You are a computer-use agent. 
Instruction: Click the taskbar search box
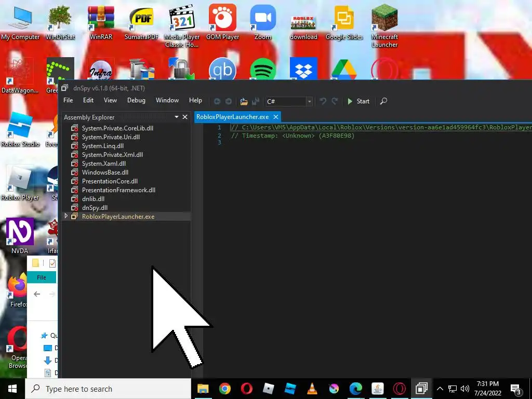[108, 389]
